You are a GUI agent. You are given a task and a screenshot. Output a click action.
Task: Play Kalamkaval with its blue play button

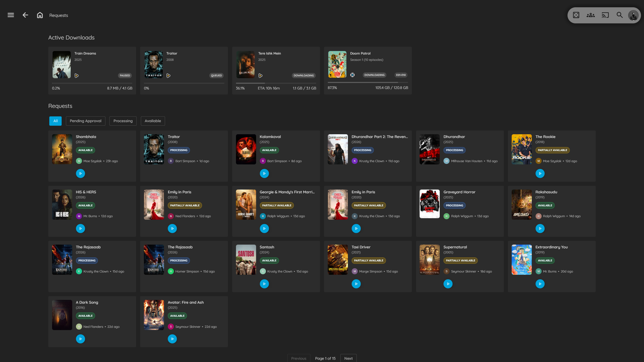(x=264, y=173)
